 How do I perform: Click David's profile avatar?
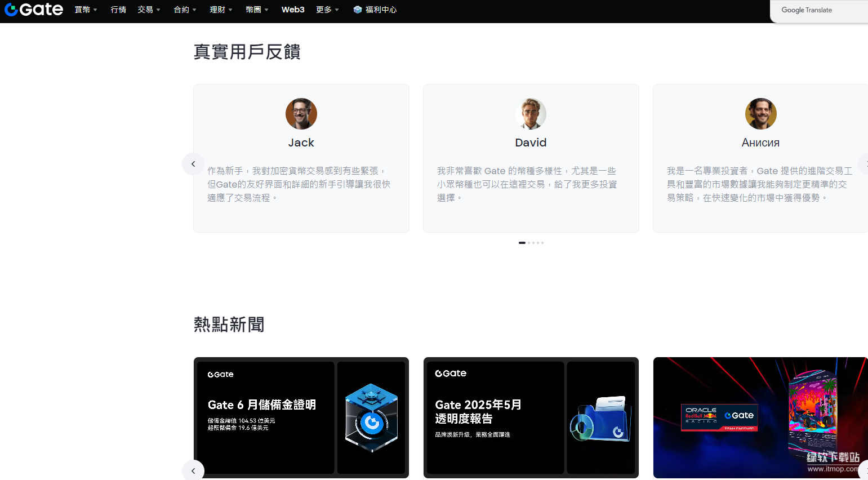pos(531,114)
